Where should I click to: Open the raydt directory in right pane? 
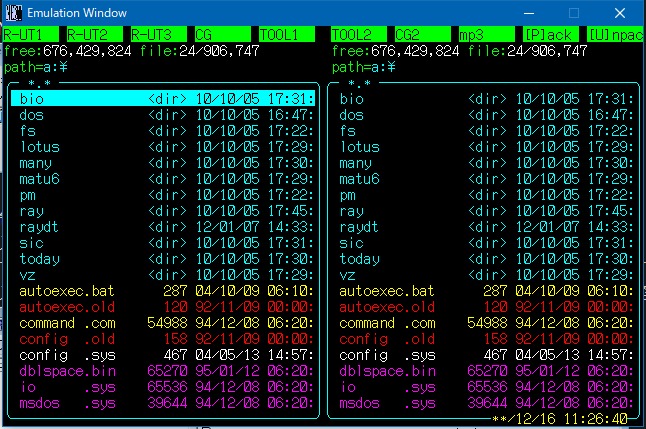(359, 227)
